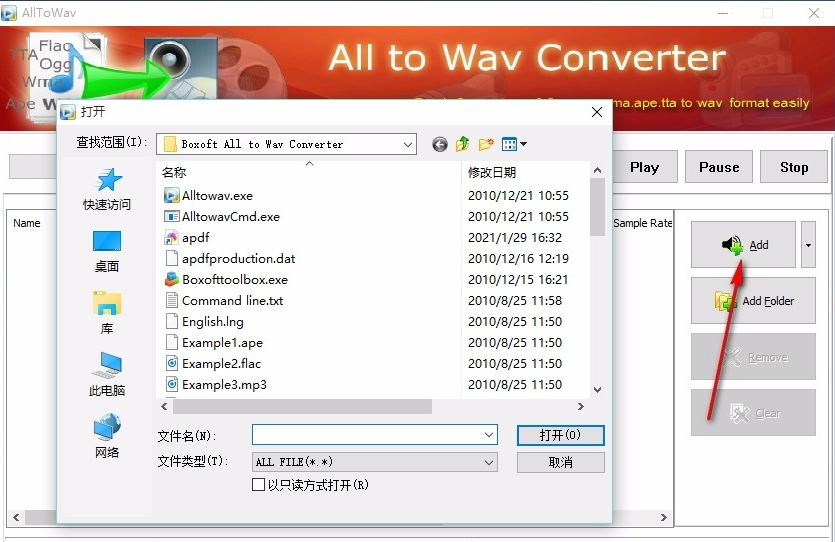The width and height of the screenshot is (835, 542).
Task: Click the file name input field
Action: click(x=374, y=435)
